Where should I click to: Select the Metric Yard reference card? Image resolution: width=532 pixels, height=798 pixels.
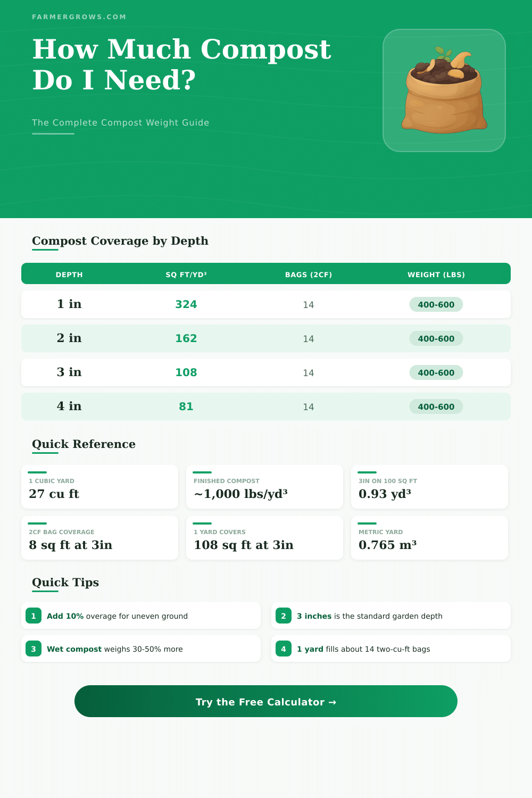point(430,538)
